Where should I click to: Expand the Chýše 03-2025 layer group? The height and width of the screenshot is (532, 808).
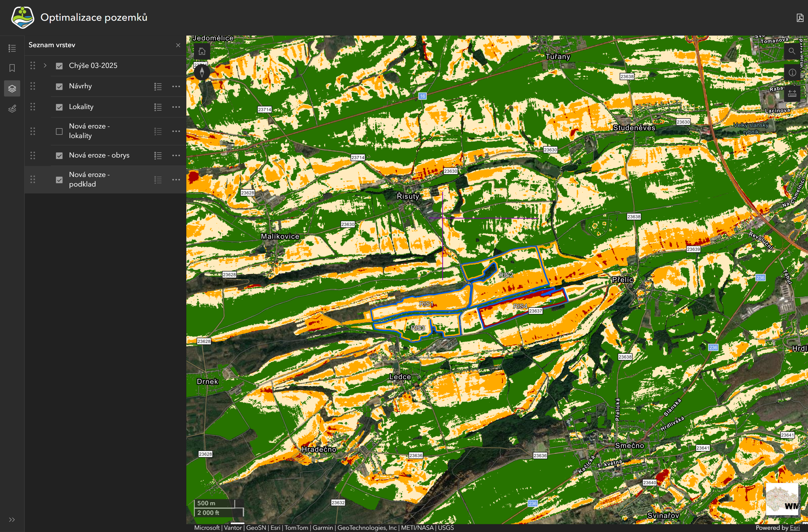[45, 65]
